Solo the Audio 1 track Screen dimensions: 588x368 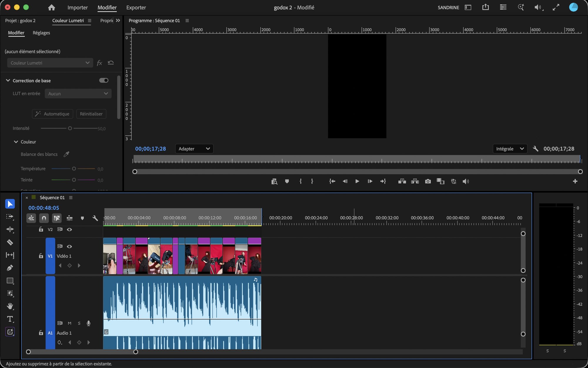click(x=79, y=323)
